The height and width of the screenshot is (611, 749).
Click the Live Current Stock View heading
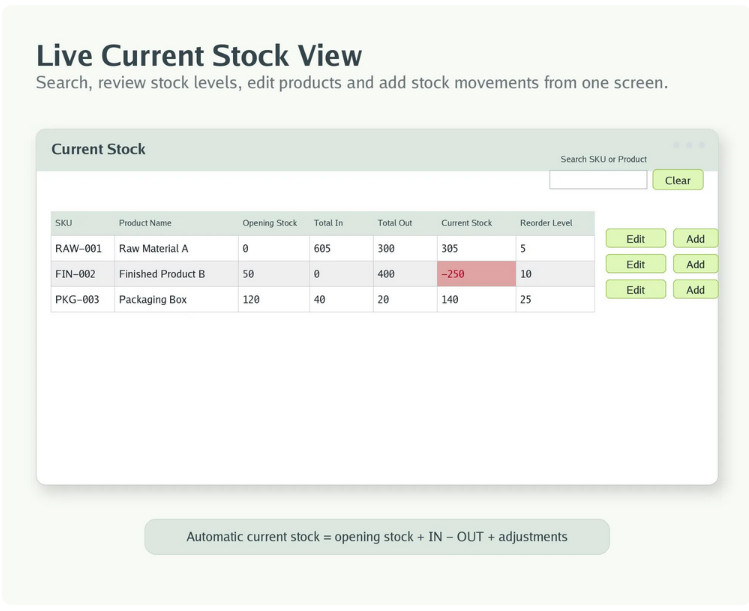199,55
